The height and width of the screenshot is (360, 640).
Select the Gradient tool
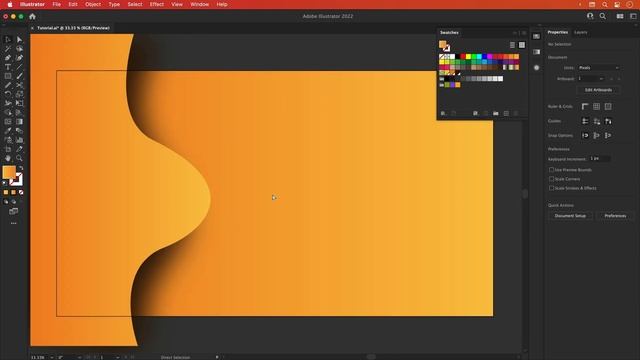[x=19, y=122]
